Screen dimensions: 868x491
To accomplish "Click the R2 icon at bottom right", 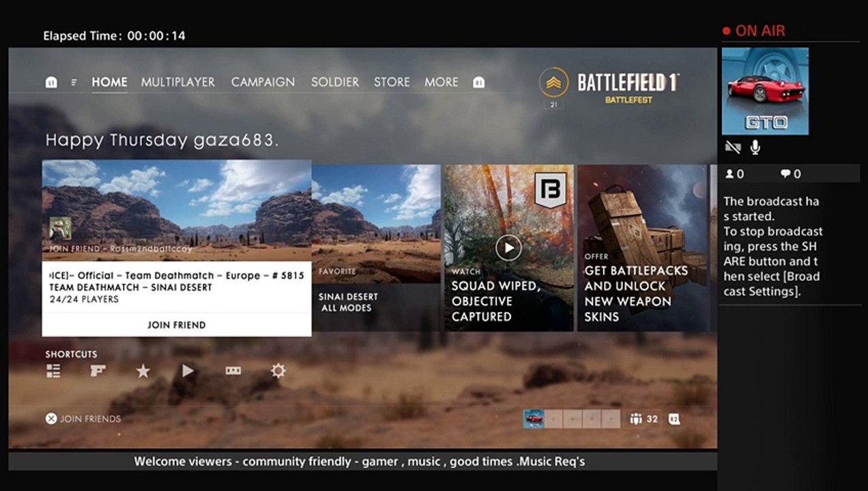I will click(x=674, y=419).
